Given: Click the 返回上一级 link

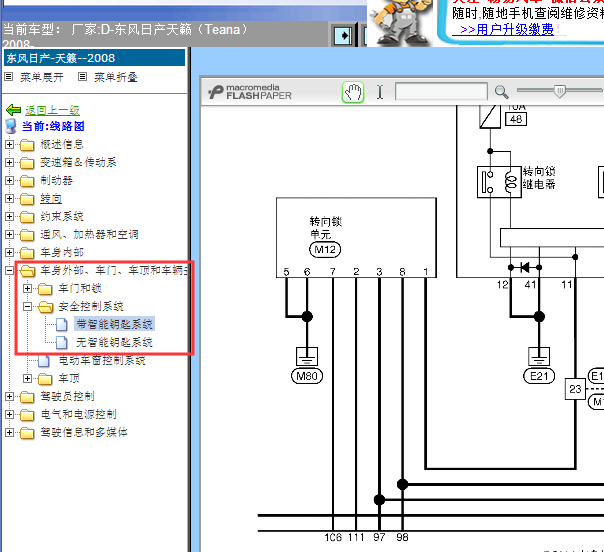Looking at the screenshot, I should (x=52, y=111).
